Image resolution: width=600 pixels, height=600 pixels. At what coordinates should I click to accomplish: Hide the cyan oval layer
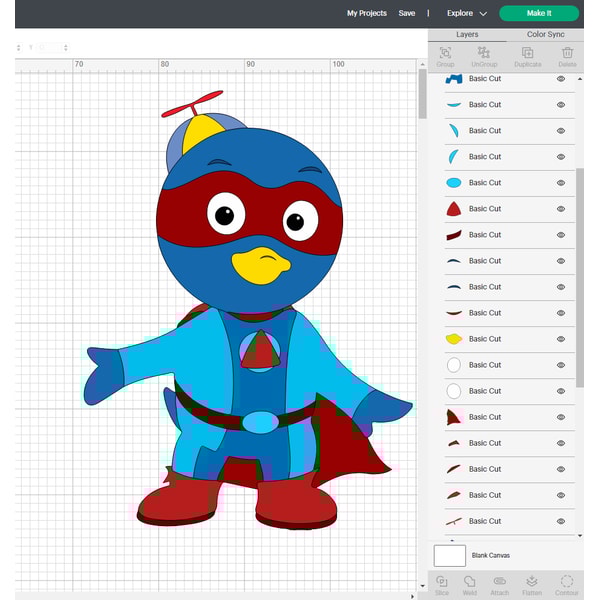click(x=561, y=183)
